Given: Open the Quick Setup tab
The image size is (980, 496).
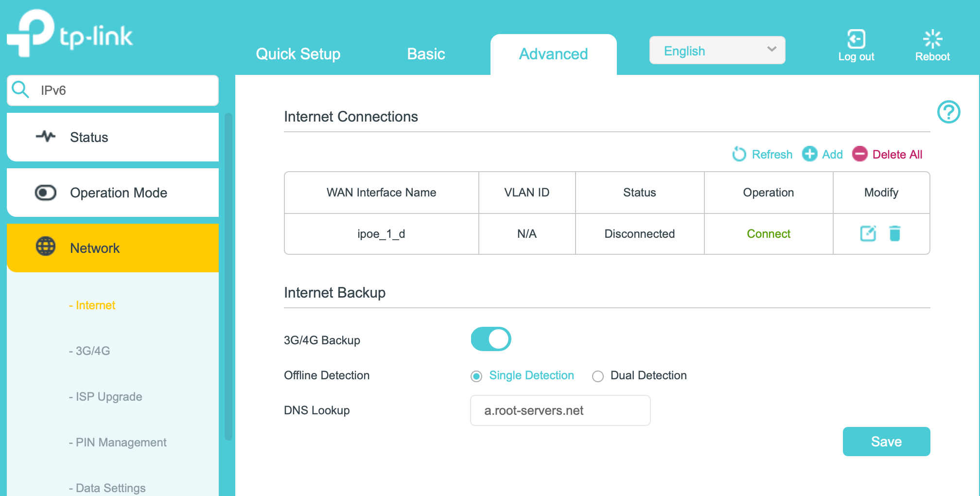Looking at the screenshot, I should point(298,54).
